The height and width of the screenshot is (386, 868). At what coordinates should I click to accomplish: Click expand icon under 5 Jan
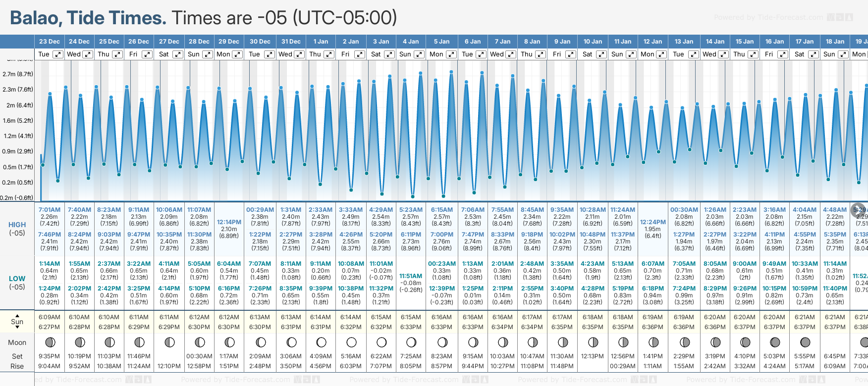pos(451,54)
